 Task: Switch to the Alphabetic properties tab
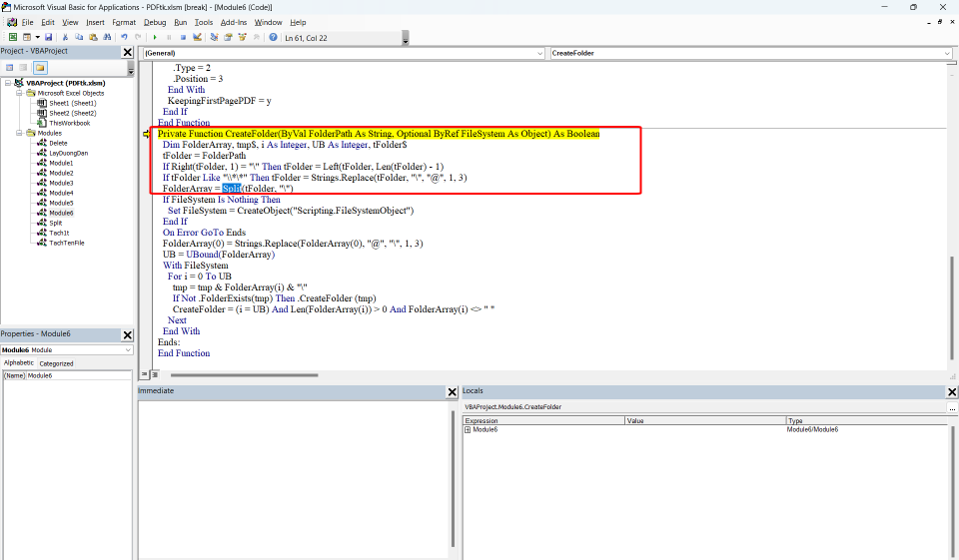[x=19, y=363]
